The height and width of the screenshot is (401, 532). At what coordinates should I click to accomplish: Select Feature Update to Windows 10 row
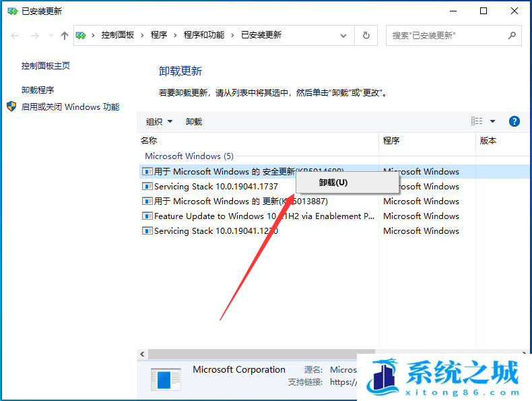[x=335, y=216]
